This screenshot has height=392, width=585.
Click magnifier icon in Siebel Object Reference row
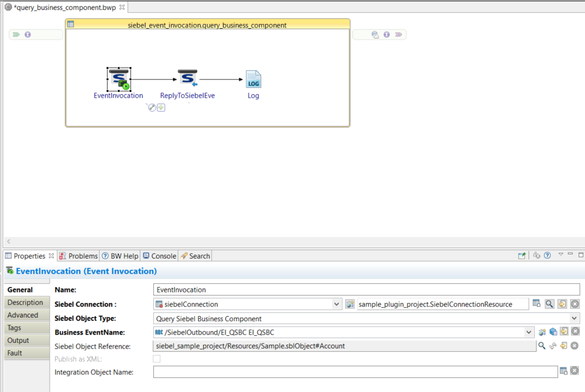click(542, 346)
